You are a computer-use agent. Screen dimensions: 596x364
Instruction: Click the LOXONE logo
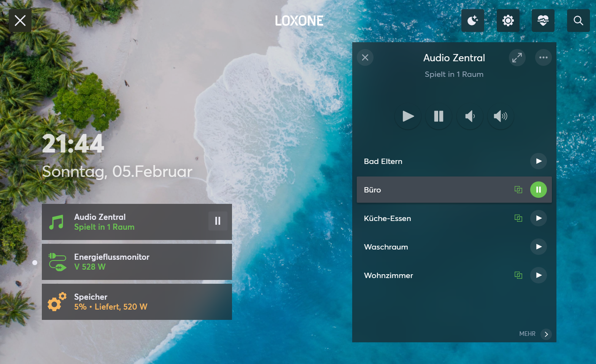tap(299, 21)
